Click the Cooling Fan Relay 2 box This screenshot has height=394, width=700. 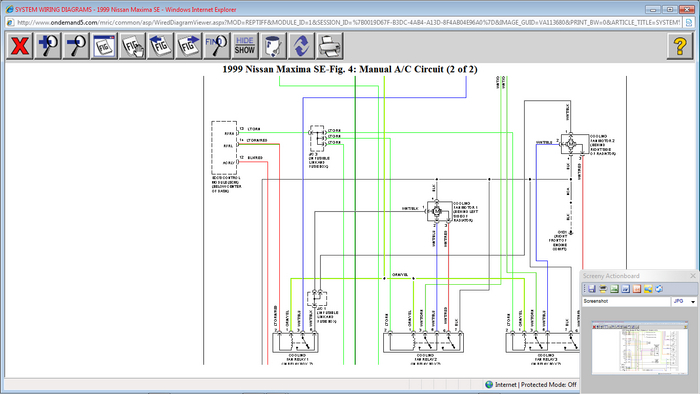(423, 342)
